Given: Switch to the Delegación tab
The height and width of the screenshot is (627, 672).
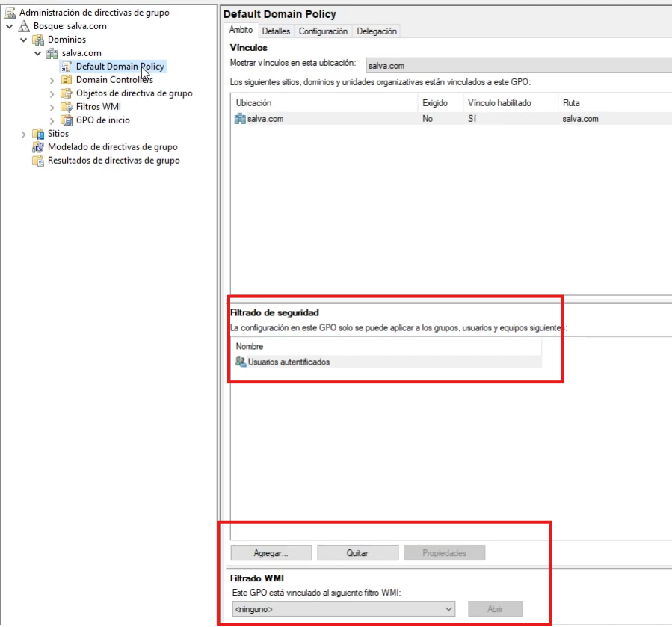Looking at the screenshot, I should (x=377, y=31).
